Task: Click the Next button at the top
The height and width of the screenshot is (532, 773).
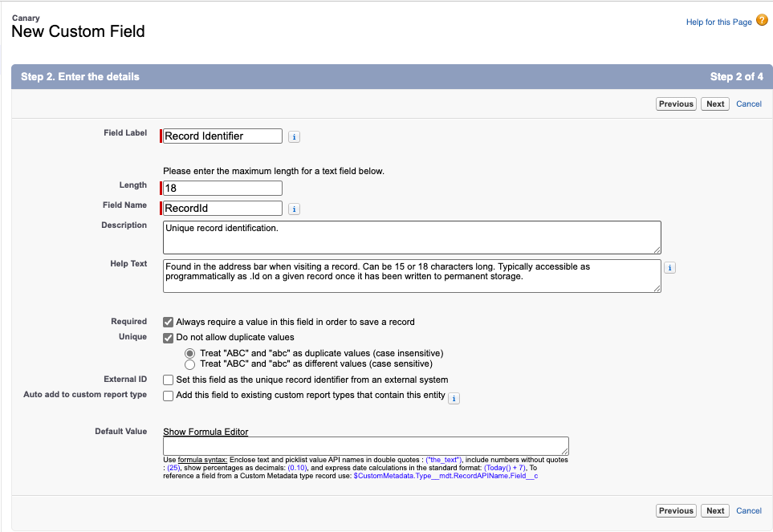Action: pos(714,104)
